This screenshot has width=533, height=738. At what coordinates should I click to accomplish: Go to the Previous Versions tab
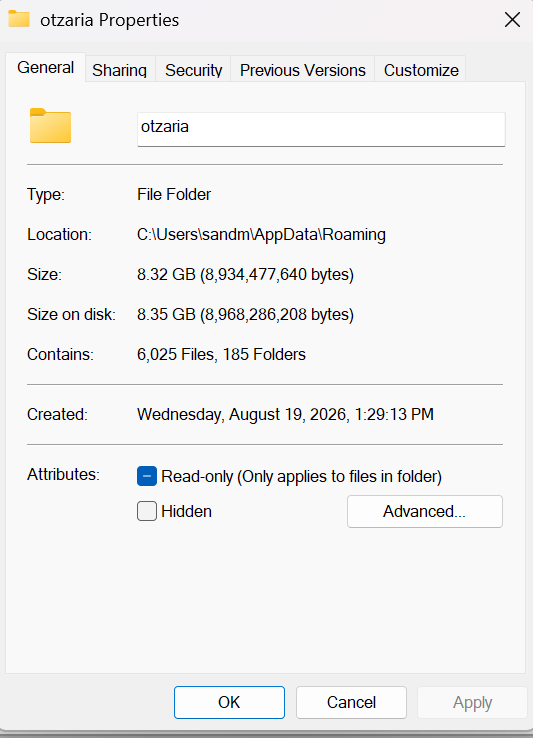pyautogui.click(x=303, y=70)
